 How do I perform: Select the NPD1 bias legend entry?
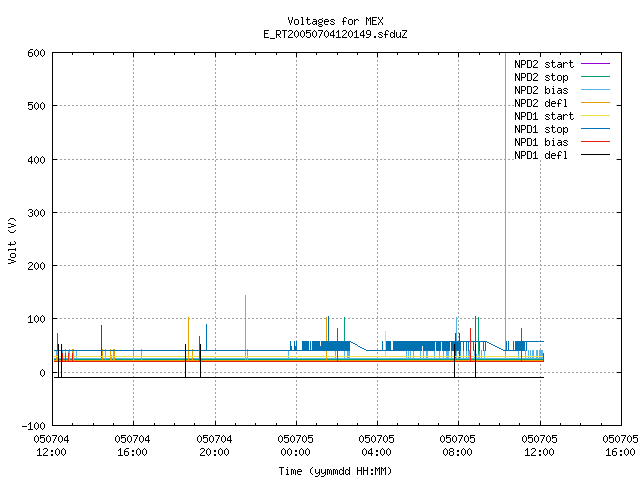coord(541,142)
